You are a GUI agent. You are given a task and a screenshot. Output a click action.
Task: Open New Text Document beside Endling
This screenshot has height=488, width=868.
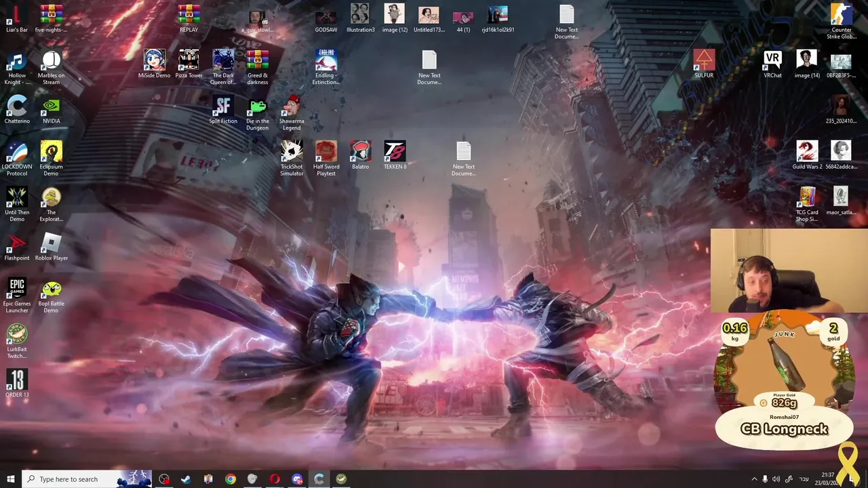click(429, 68)
